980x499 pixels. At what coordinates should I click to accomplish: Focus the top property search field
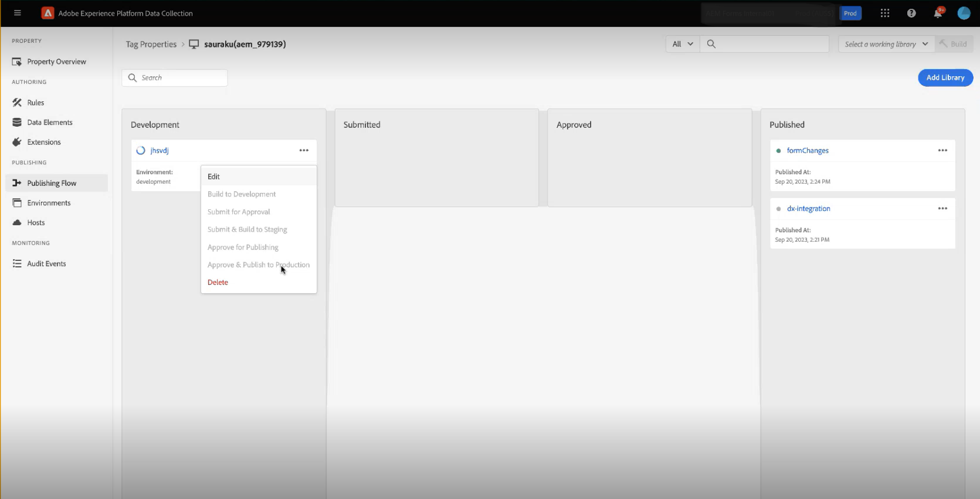[764, 44]
